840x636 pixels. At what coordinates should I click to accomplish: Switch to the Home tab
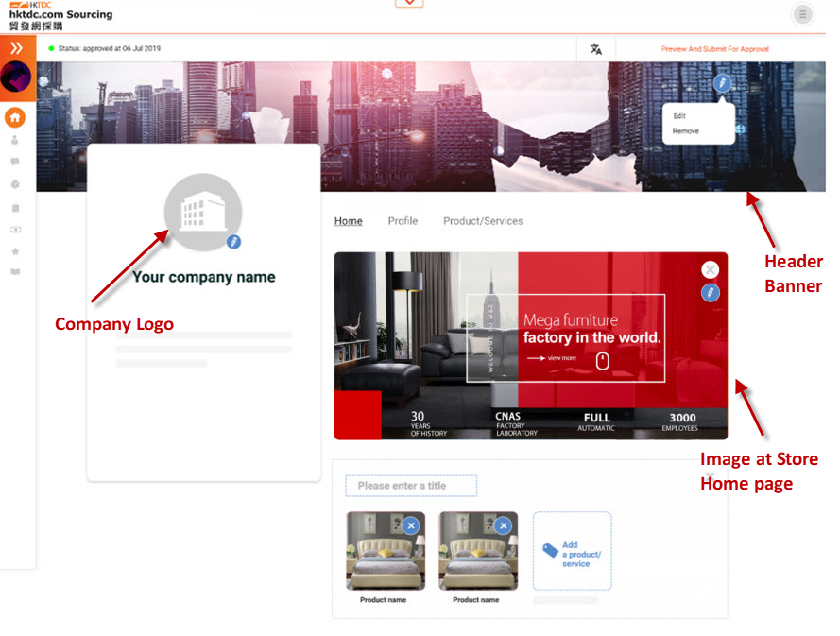tap(349, 221)
